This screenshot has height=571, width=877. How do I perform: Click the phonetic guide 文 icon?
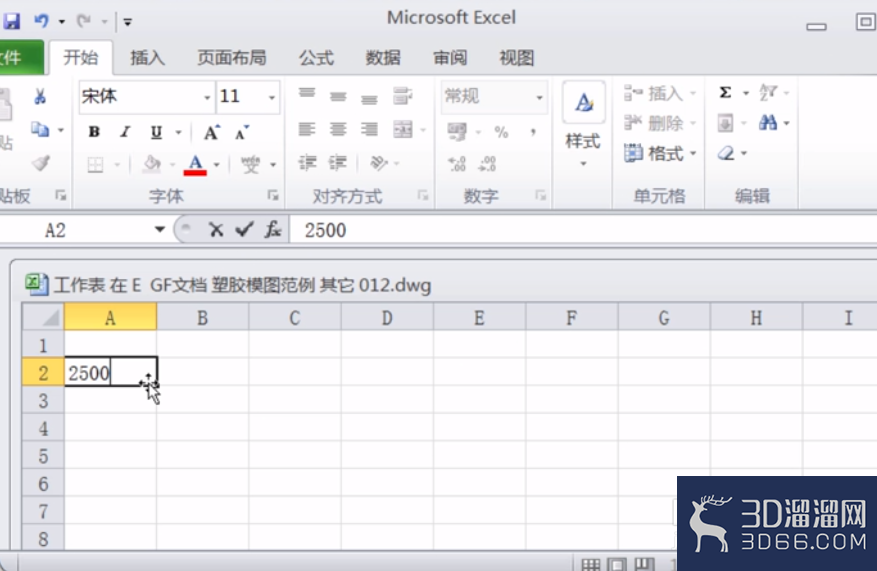coord(250,164)
